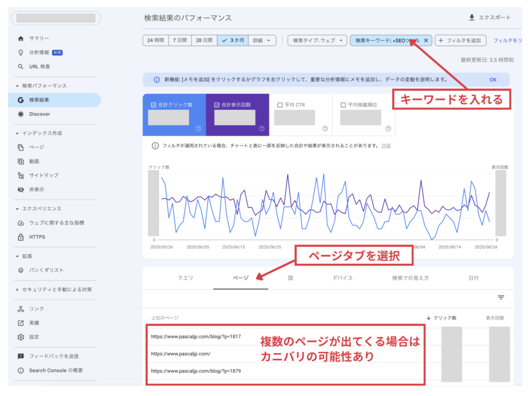Open URL検査 magnifier icon in sidebar

click(x=21, y=67)
